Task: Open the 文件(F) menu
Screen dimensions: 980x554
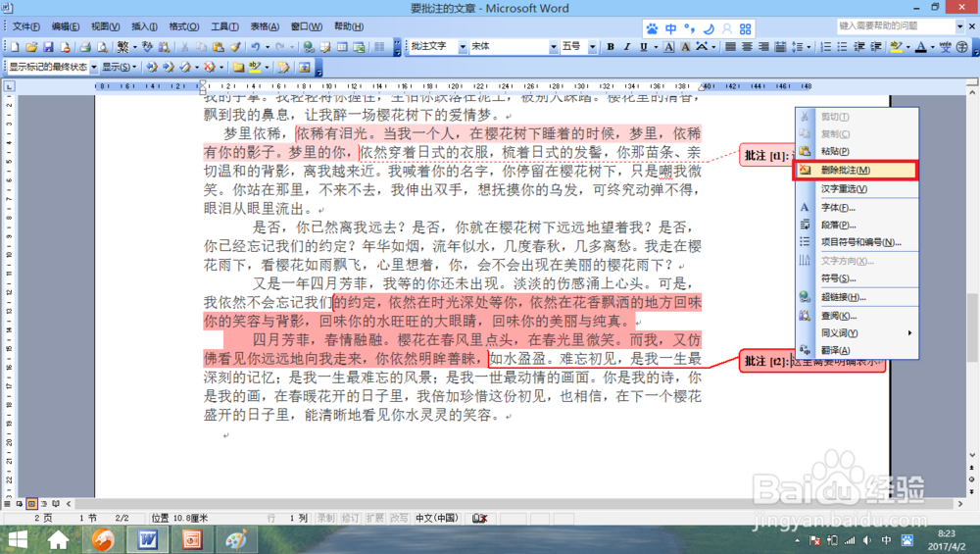Action: click(26, 26)
